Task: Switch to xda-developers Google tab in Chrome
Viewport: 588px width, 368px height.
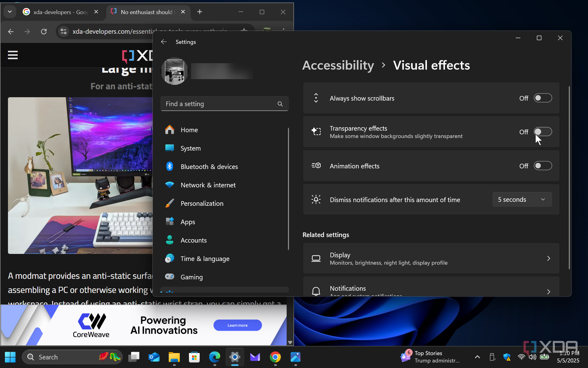Action: coord(60,12)
